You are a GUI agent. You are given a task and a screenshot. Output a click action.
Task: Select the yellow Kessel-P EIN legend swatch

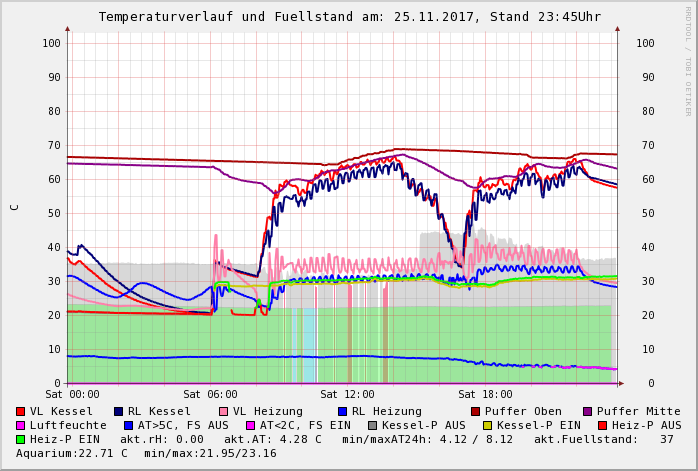489,426
